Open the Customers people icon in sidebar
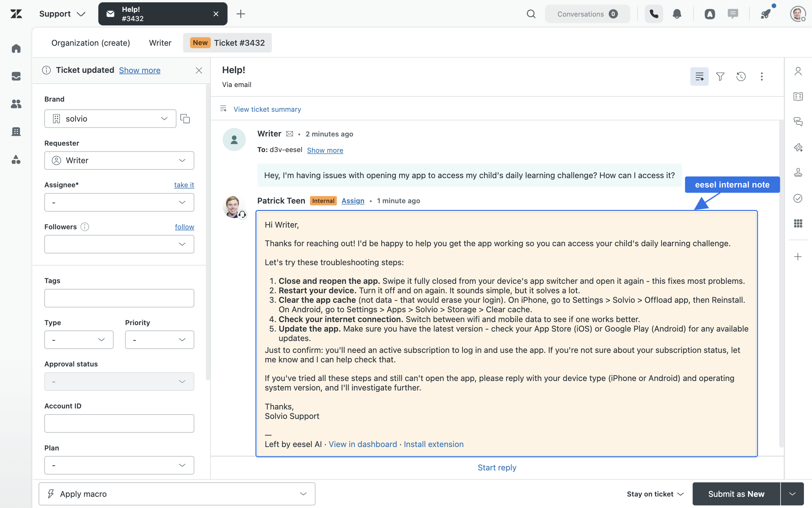The image size is (812, 508). tap(16, 104)
